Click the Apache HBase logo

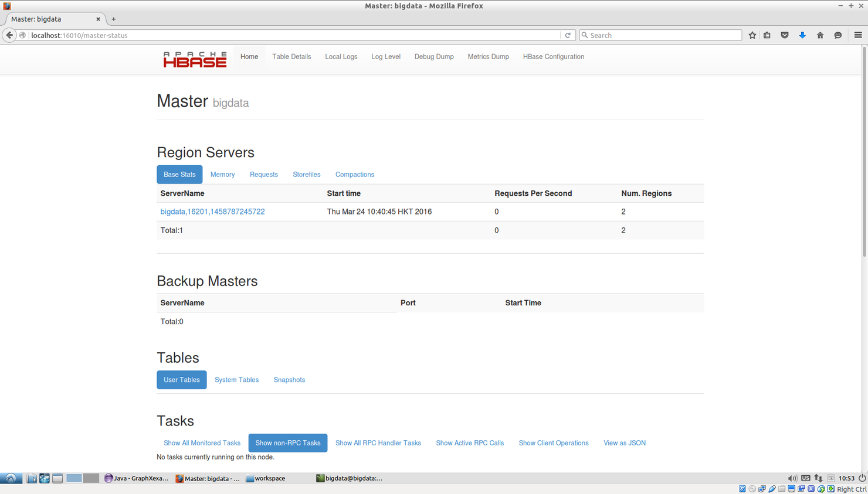tap(195, 59)
